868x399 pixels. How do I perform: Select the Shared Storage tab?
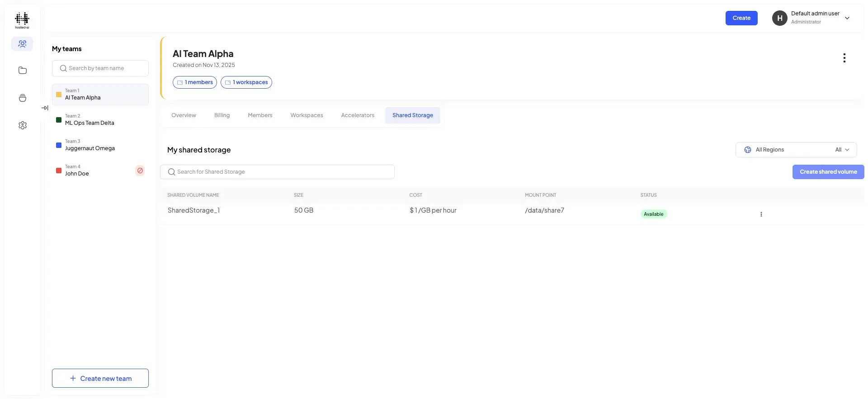point(413,115)
